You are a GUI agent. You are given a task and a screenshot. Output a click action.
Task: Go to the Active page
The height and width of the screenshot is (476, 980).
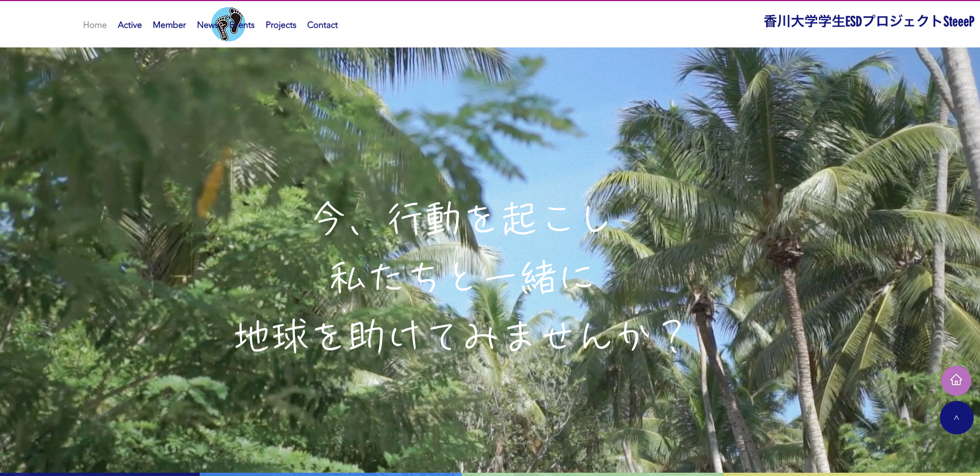(130, 25)
